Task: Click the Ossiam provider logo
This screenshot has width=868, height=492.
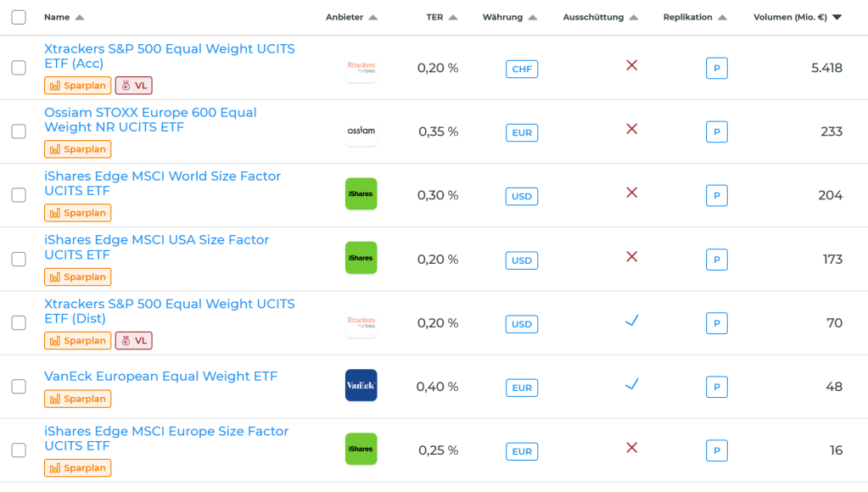Action: point(361,131)
